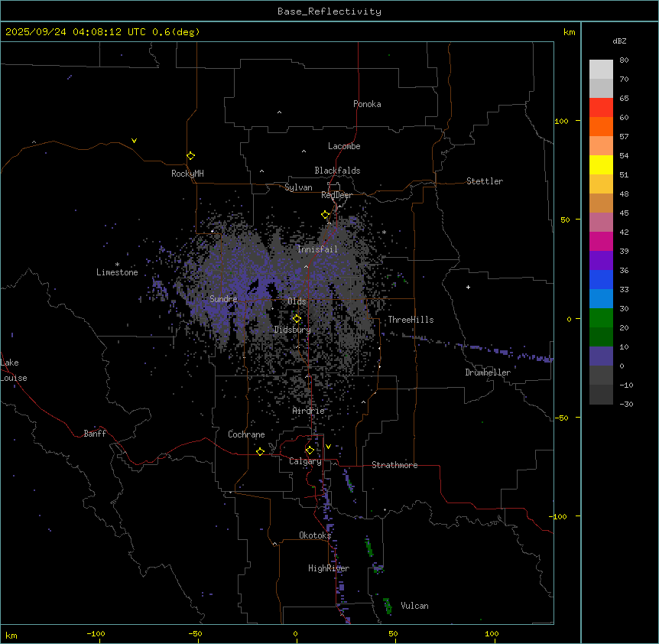Click the Drumheller city label
This screenshot has height=644, width=659.
[x=487, y=372]
